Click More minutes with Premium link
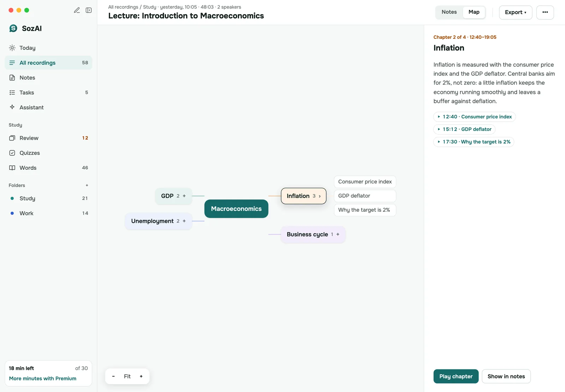The image size is (565, 392). pos(43,378)
